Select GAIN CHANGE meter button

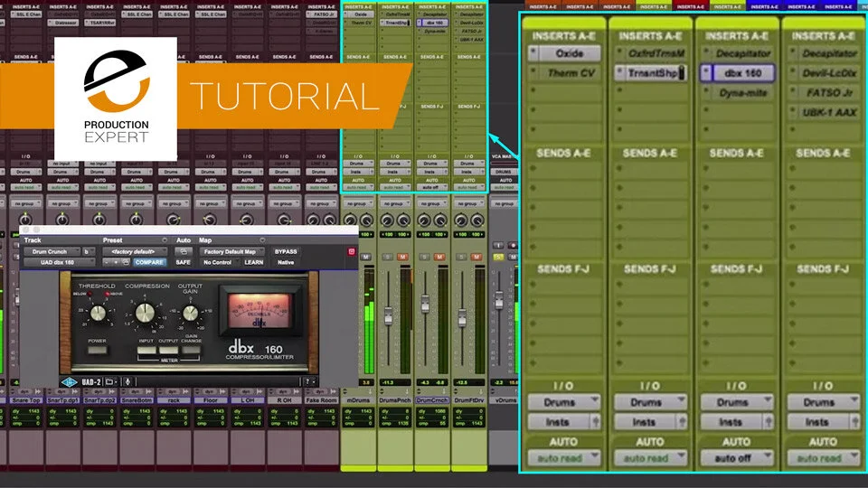click(x=191, y=351)
